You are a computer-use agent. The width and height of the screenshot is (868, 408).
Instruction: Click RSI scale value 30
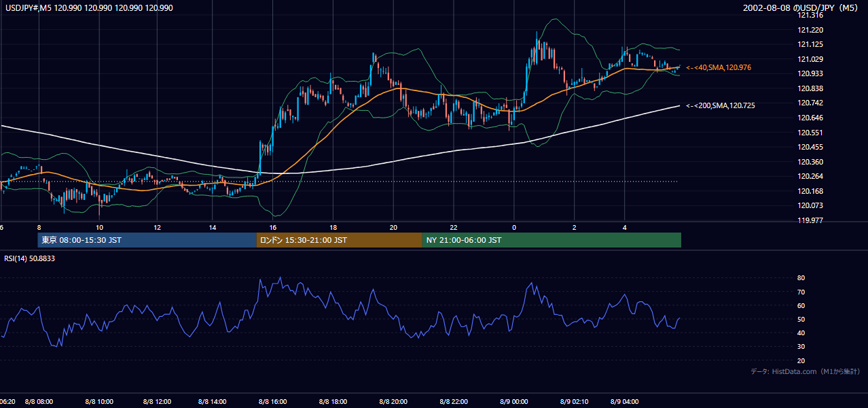801,347
